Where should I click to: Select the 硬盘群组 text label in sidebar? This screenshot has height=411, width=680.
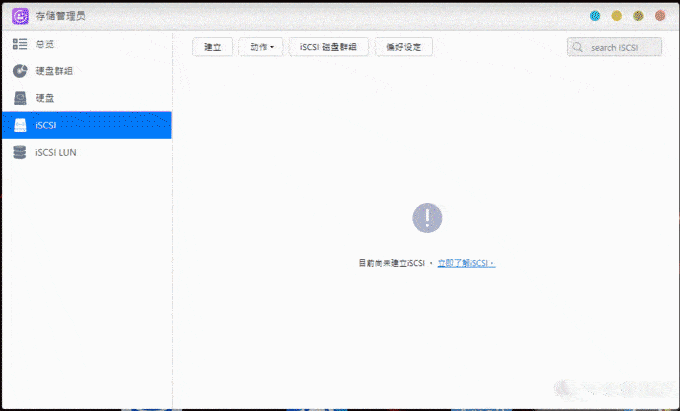[x=54, y=71]
